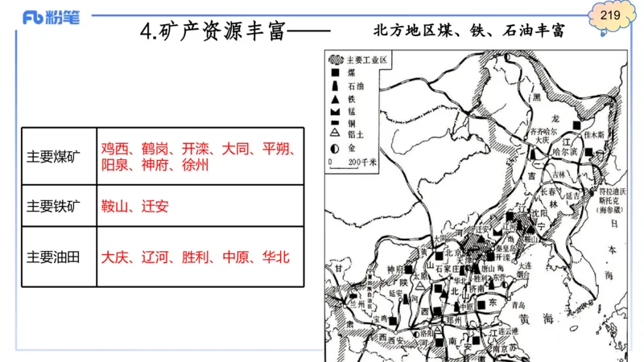Click the heading 北方地区煤、铁、石油丰富
This screenshot has width=644, height=362.
(x=469, y=31)
